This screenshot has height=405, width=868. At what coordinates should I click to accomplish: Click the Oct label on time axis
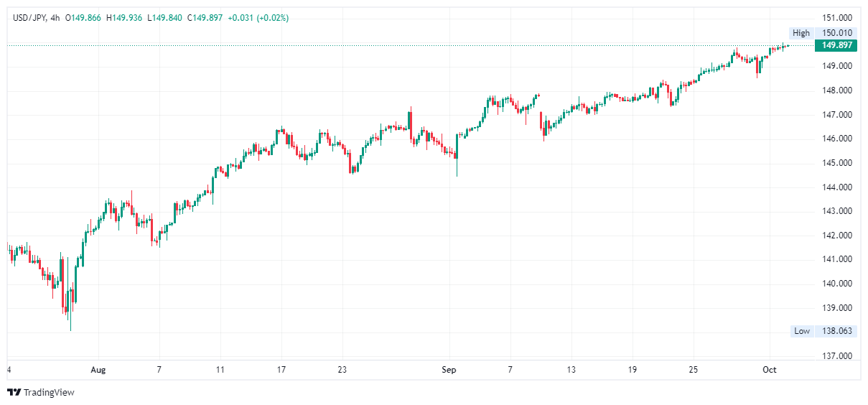(770, 371)
